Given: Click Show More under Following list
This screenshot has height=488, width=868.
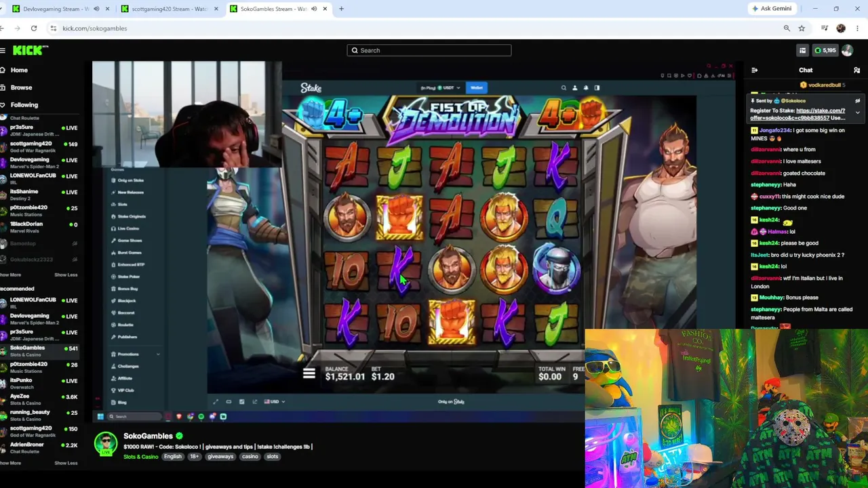Looking at the screenshot, I should tap(11, 274).
